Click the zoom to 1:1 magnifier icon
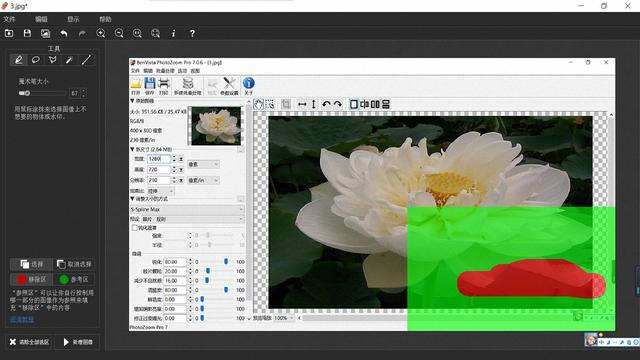The height and width of the screenshot is (360, 640). coord(137,33)
